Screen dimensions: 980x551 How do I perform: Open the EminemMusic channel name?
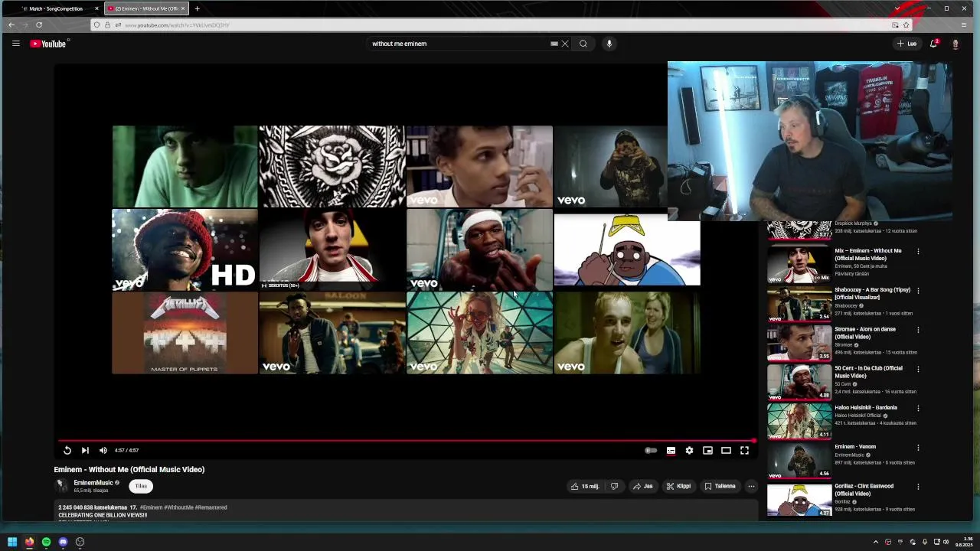pyautogui.click(x=93, y=483)
